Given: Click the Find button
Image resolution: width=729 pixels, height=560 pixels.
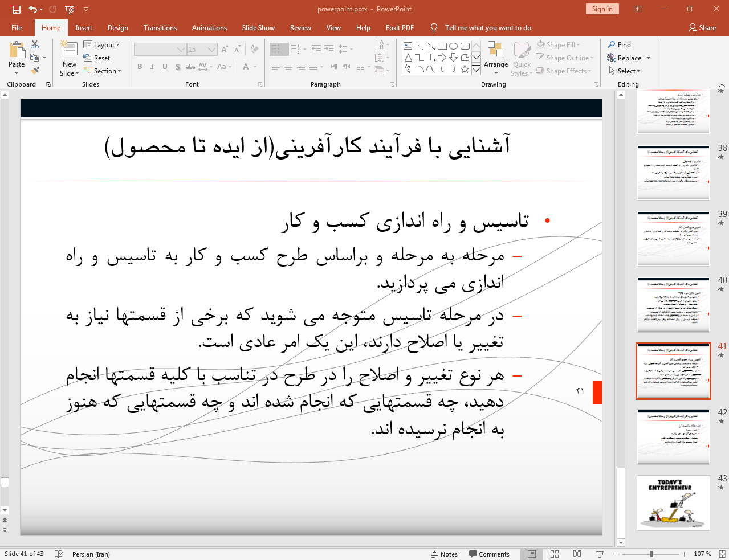Looking at the screenshot, I should pos(619,45).
